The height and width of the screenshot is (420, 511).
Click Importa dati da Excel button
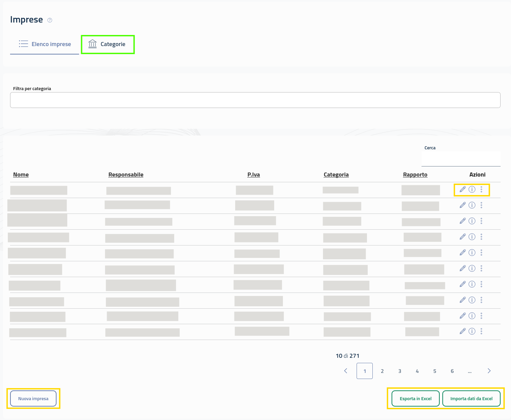[x=471, y=398]
